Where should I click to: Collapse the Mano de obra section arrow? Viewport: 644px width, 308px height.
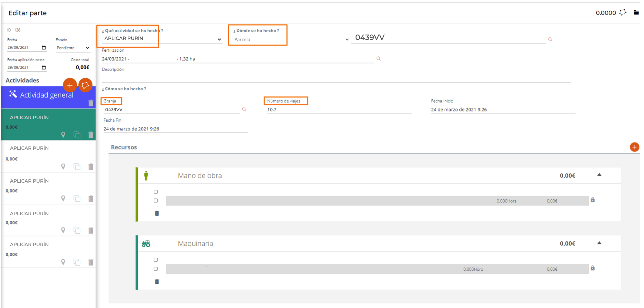pyautogui.click(x=599, y=175)
